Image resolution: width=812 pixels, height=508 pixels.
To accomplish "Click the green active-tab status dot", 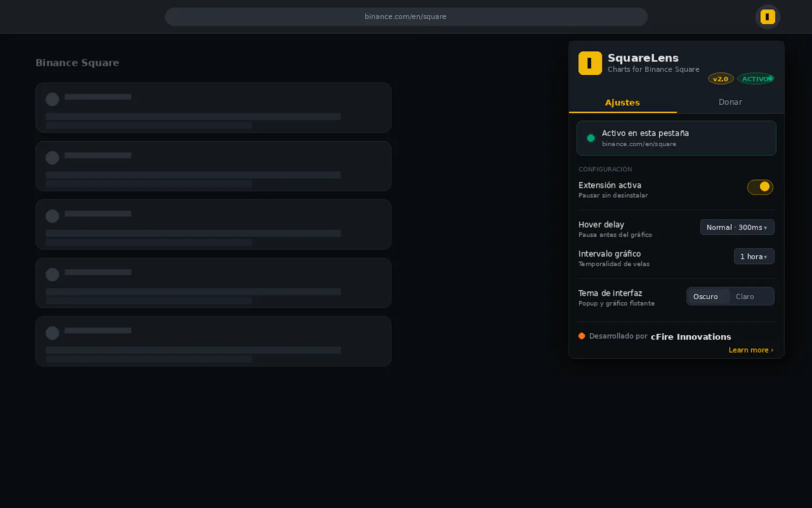I will tap(591, 138).
